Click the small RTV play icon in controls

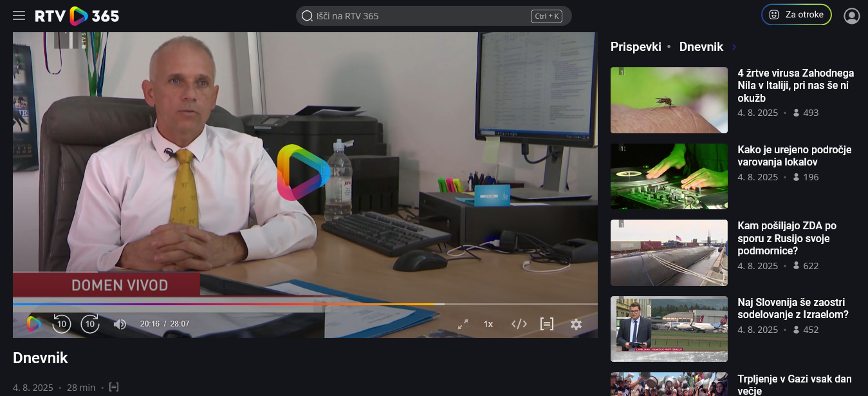(x=33, y=324)
